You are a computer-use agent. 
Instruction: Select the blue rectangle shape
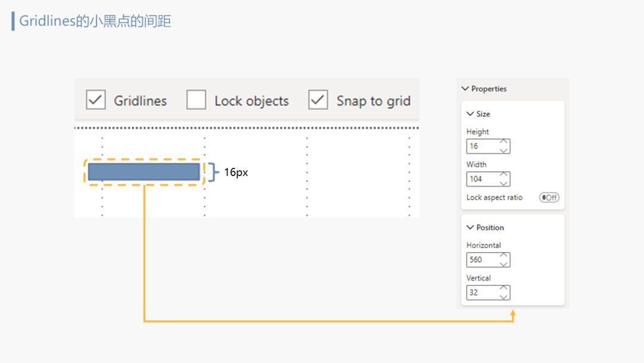[144, 172]
